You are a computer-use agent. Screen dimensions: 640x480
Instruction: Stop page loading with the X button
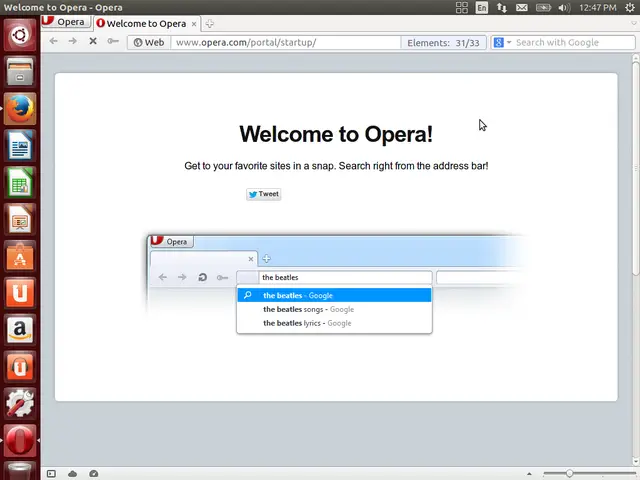[93, 41]
